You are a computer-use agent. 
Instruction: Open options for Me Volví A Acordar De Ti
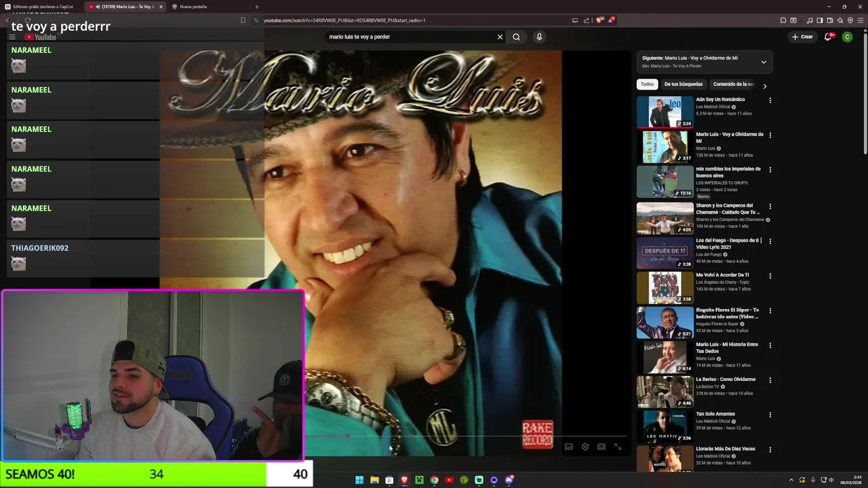770,276
